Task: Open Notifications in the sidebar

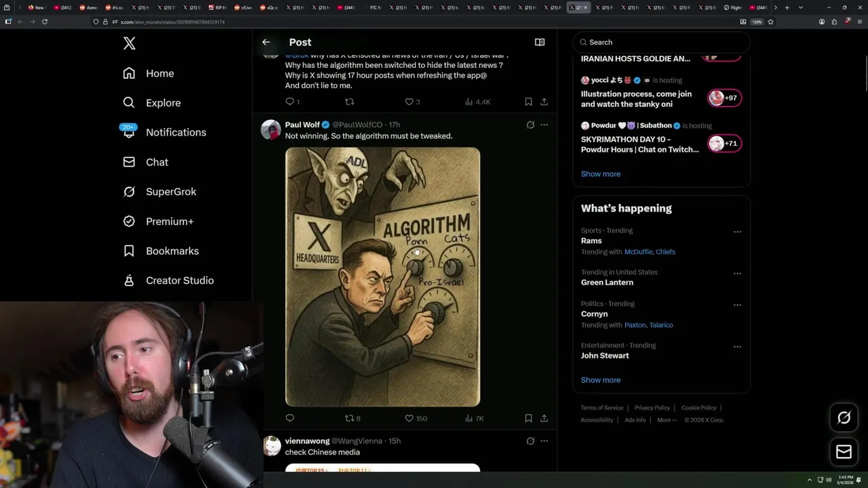Action: coord(164,132)
